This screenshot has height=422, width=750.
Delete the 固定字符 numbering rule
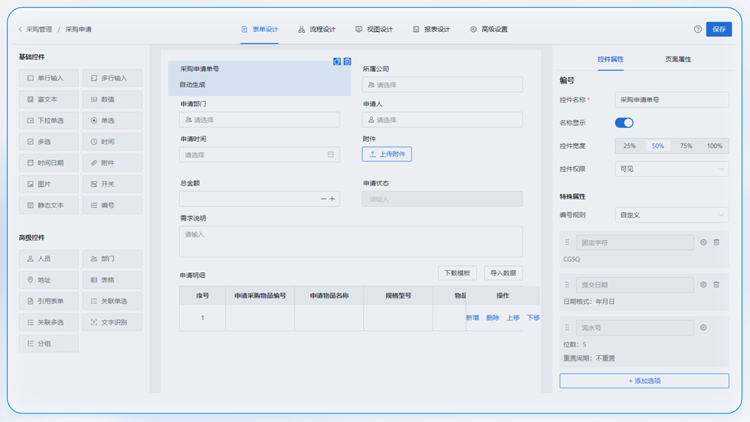716,242
